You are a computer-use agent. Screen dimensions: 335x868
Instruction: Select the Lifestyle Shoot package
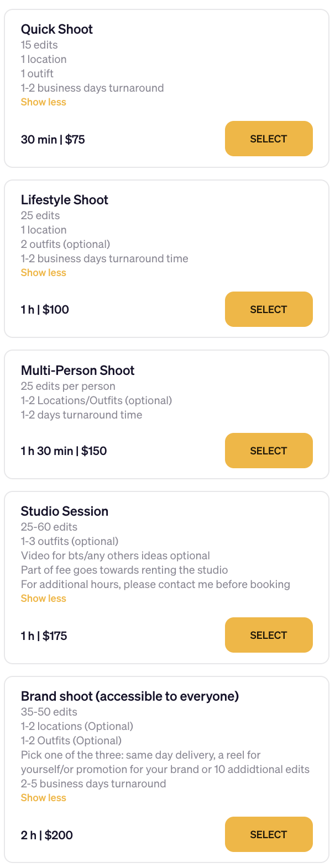click(269, 309)
